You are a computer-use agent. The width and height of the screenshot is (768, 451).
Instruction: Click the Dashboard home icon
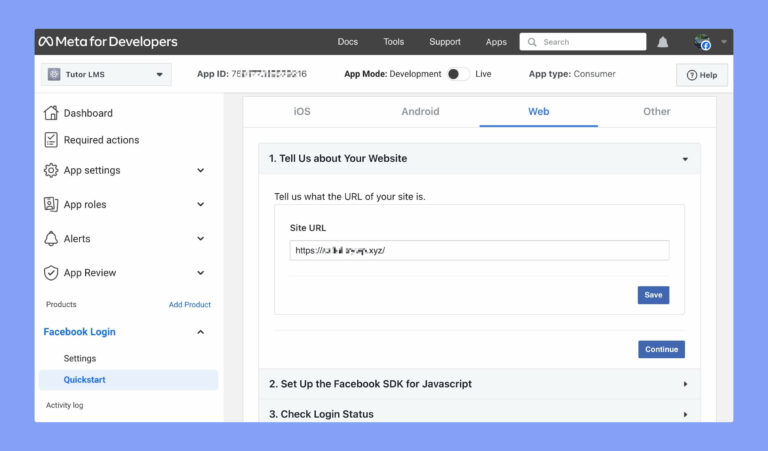coord(51,113)
